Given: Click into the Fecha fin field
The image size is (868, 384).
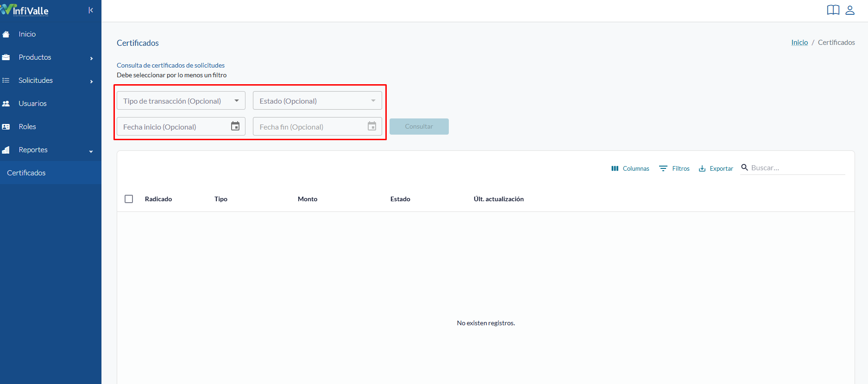Looking at the screenshot, I should pyautogui.click(x=317, y=126).
